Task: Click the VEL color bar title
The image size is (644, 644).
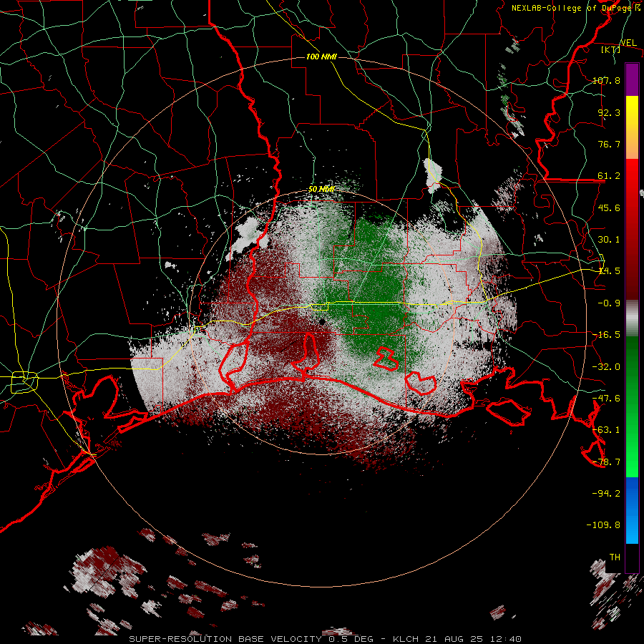Action: tap(628, 42)
